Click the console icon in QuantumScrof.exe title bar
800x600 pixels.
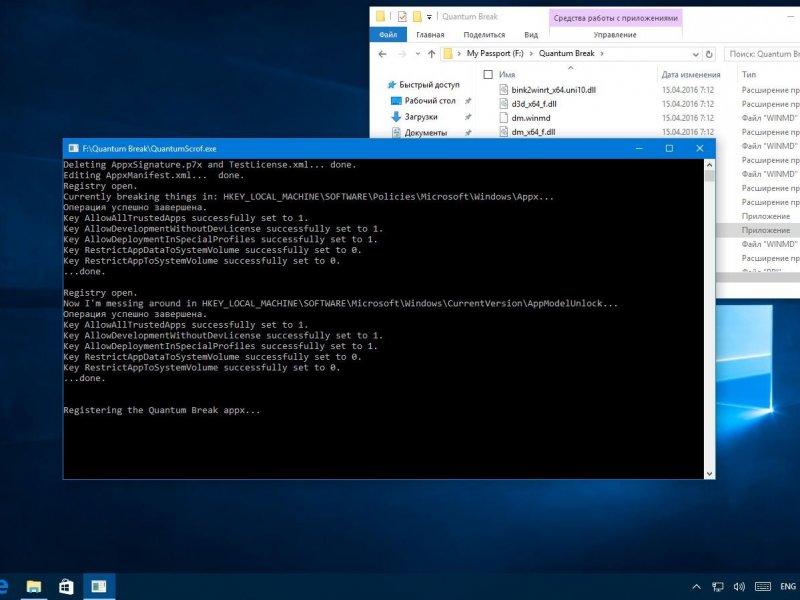tap(73, 148)
